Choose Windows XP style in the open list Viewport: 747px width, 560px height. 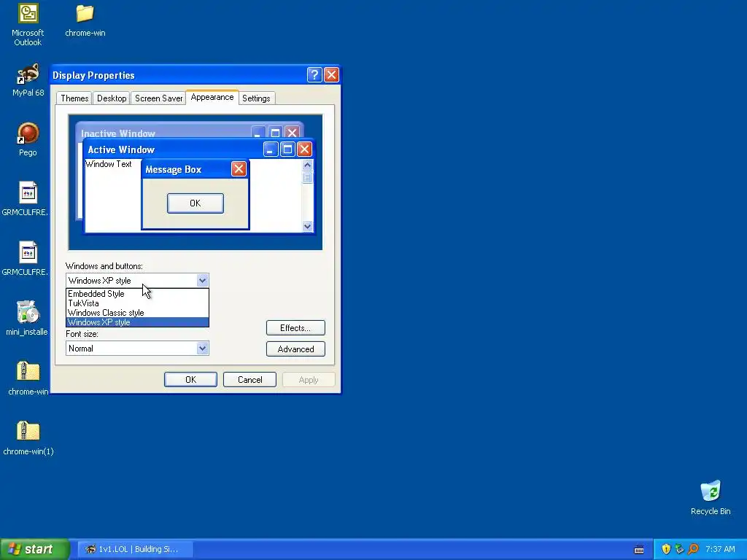point(137,322)
